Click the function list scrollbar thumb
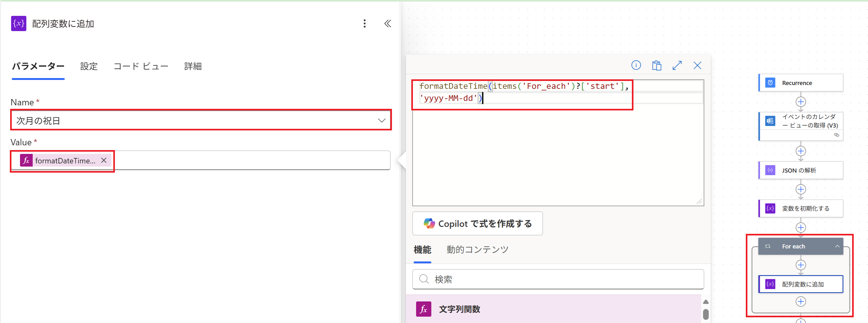The image size is (868, 323). pos(706,314)
